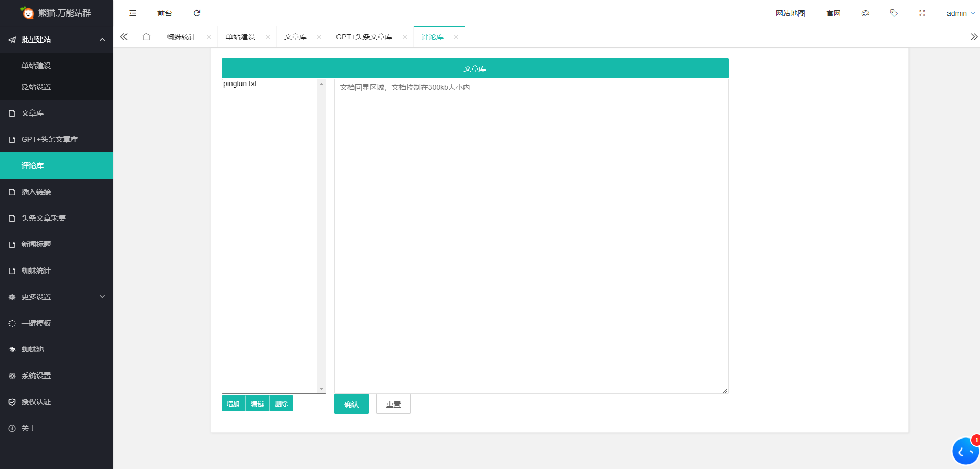Click the panda logo
Image resolution: width=980 pixels, height=469 pixels.
coord(27,13)
